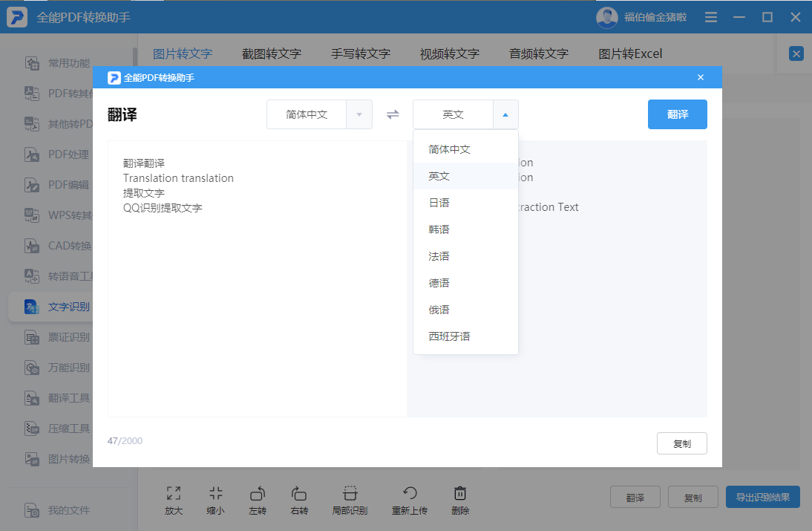Open 其他转PDF sidebar item

(57, 124)
